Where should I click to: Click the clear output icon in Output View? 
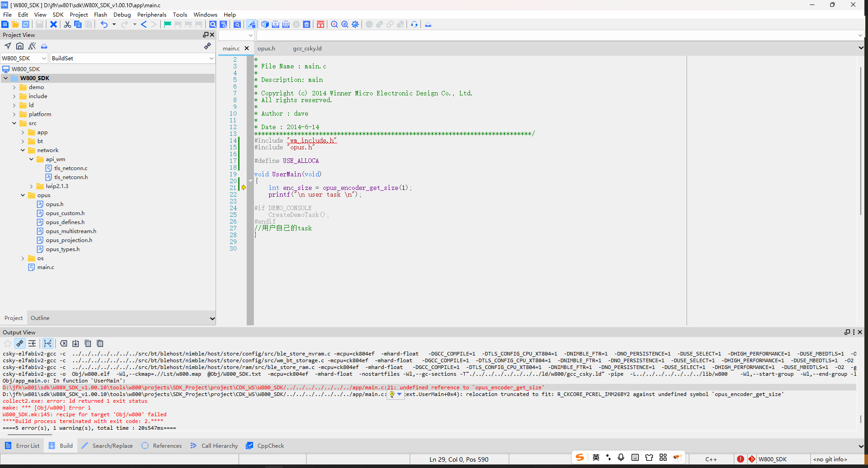click(x=64, y=343)
